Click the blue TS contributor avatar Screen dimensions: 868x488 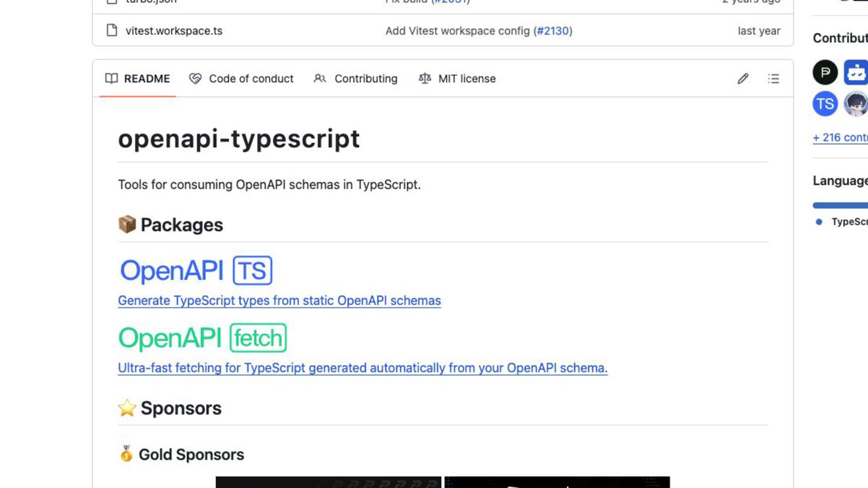825,104
